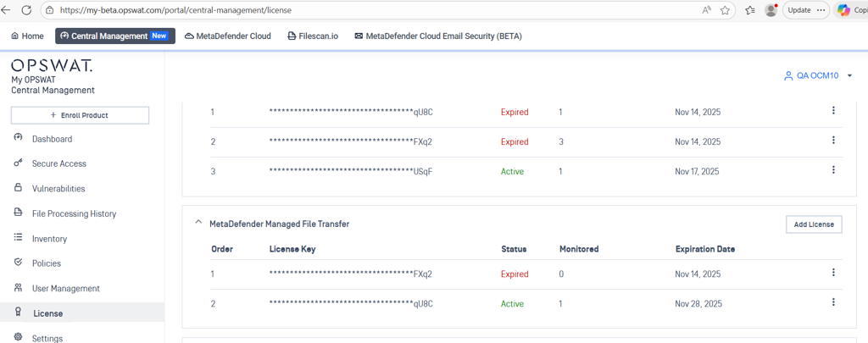The image size is (868, 343).
Task: Open the Filescan.io tab
Action: (x=313, y=36)
